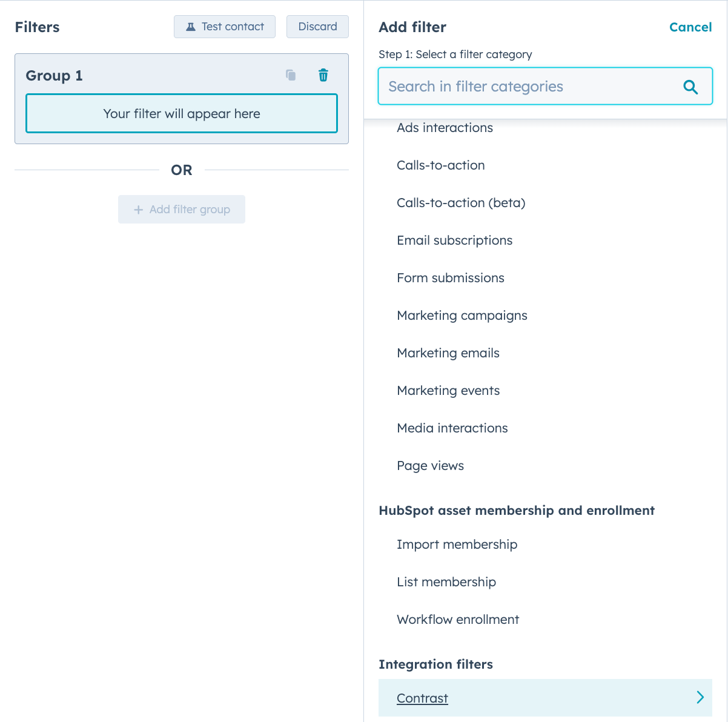Delete Group 1 with the trash icon
The height and width of the screenshot is (722, 728).
(x=323, y=75)
